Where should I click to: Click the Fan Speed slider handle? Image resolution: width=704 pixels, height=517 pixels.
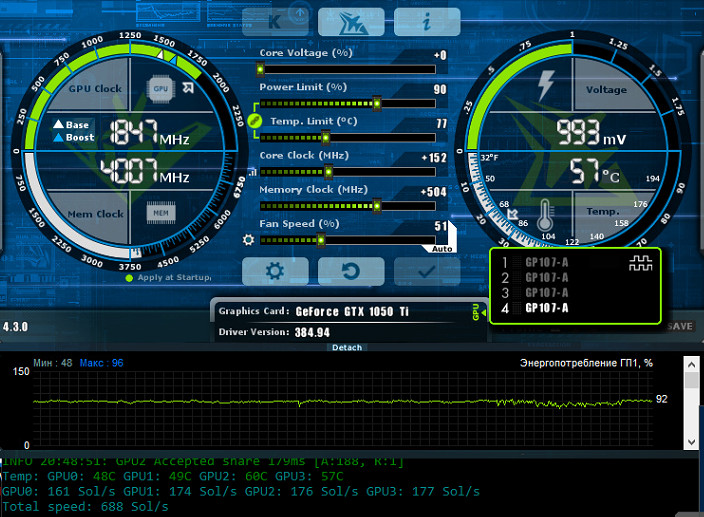pos(321,240)
